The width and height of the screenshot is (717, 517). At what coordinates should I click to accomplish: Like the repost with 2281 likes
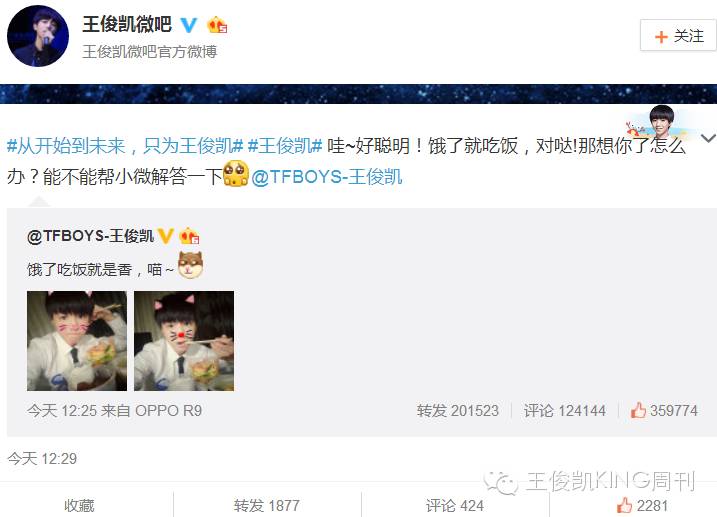[x=642, y=506]
